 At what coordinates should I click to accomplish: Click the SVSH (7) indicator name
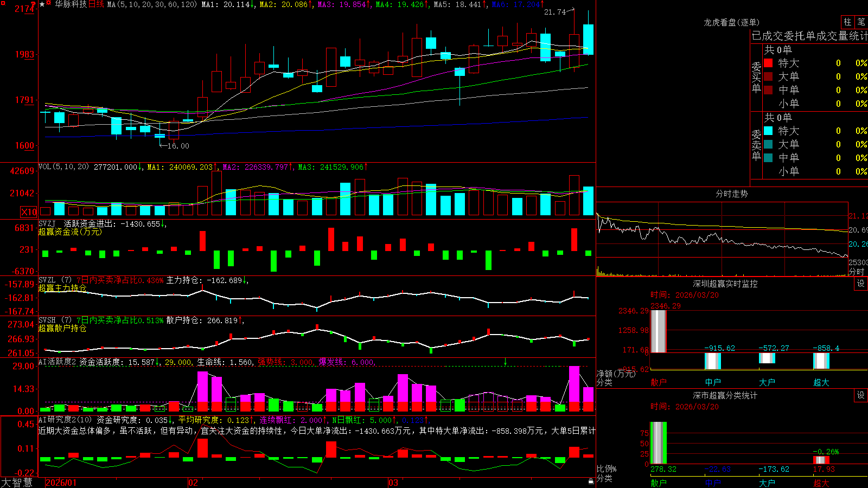pos(55,320)
